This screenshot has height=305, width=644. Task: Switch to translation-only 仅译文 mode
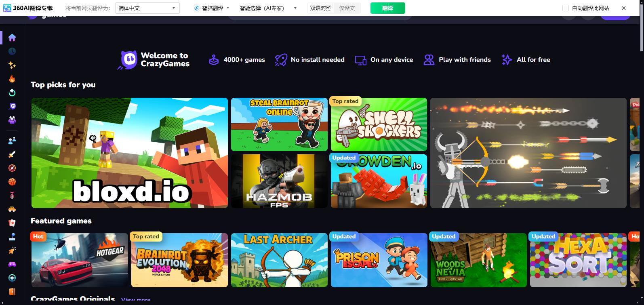(347, 8)
